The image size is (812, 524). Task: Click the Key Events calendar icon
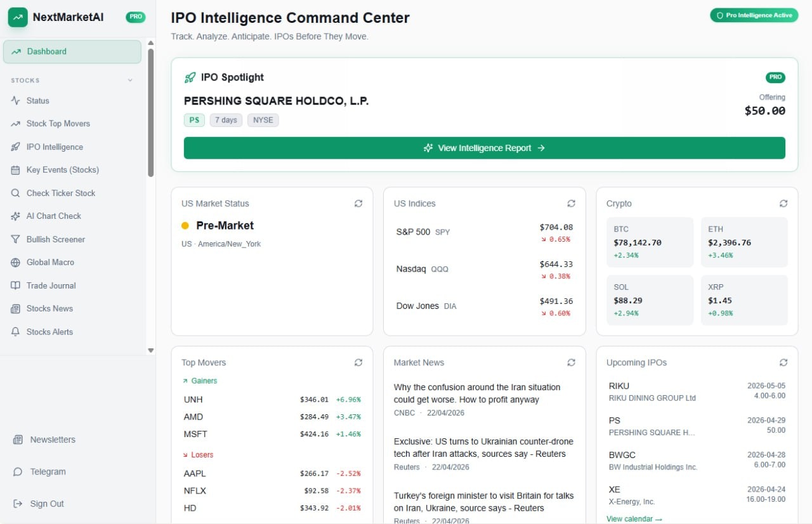tap(16, 170)
